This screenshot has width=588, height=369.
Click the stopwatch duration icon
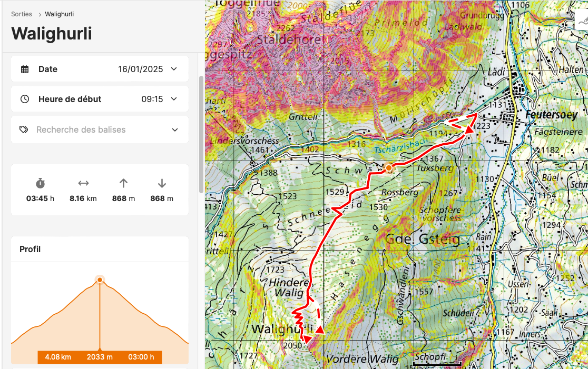pos(41,183)
